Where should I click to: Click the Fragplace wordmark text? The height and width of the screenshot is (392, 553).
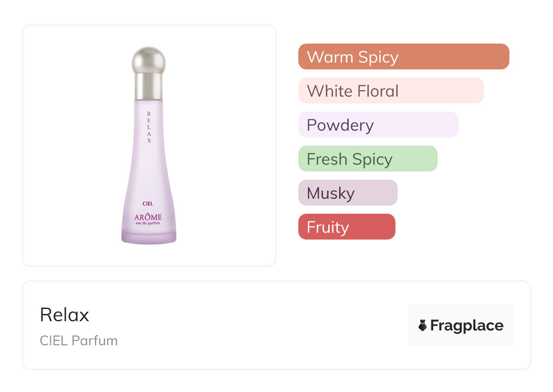point(467,325)
